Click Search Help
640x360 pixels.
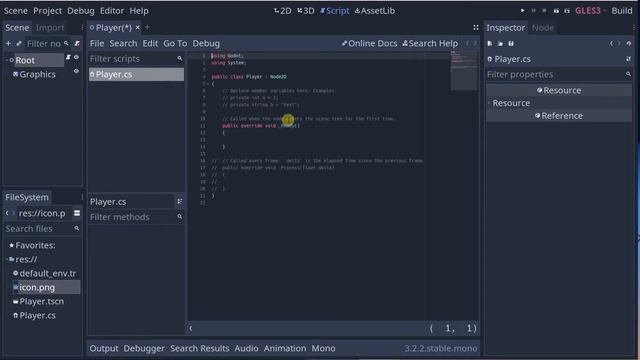430,43
